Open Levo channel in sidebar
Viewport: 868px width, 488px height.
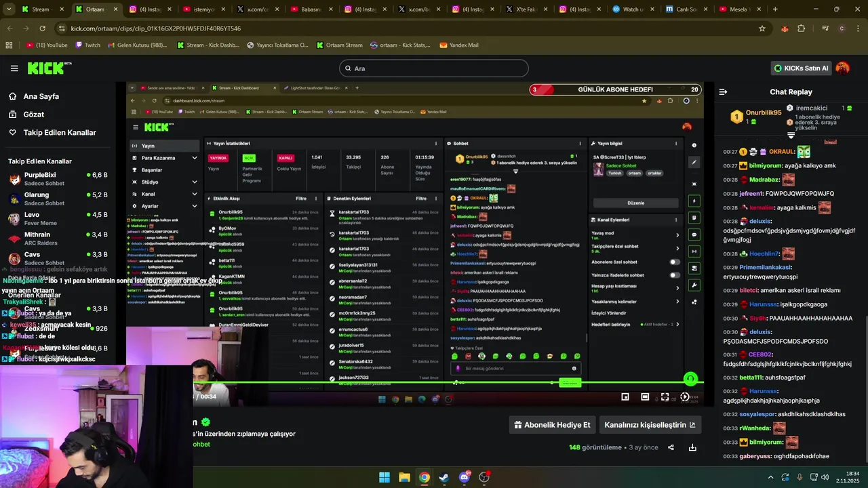point(58,218)
